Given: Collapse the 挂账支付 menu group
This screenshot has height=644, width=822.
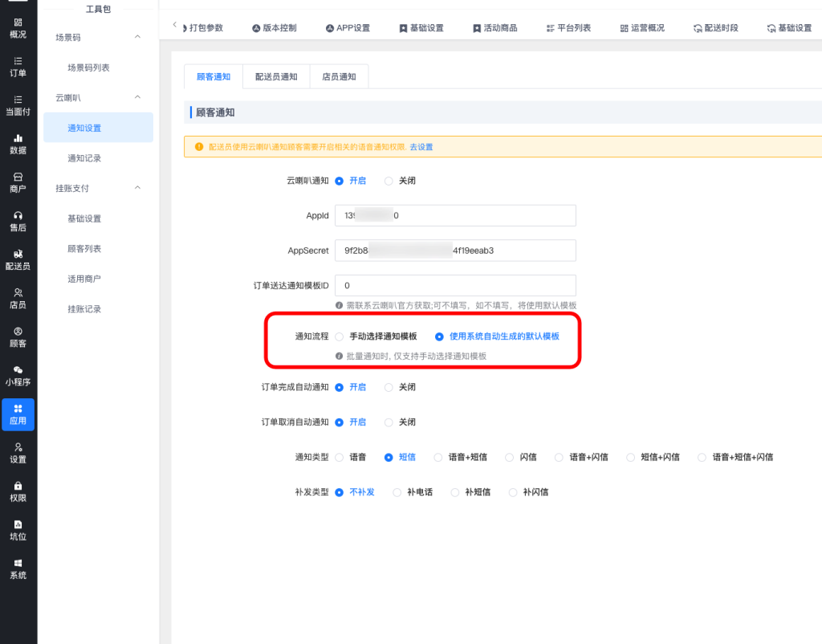Looking at the screenshot, I should tap(137, 188).
